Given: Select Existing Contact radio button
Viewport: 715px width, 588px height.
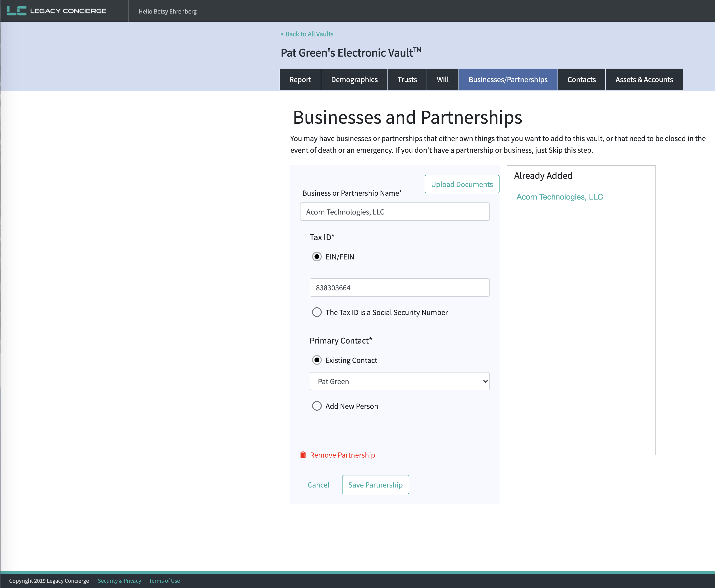Looking at the screenshot, I should (317, 360).
